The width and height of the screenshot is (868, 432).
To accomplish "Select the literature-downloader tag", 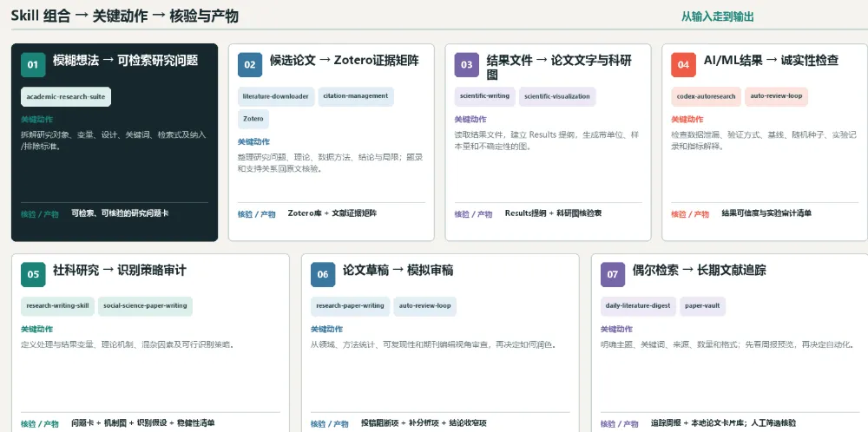I will (x=276, y=96).
